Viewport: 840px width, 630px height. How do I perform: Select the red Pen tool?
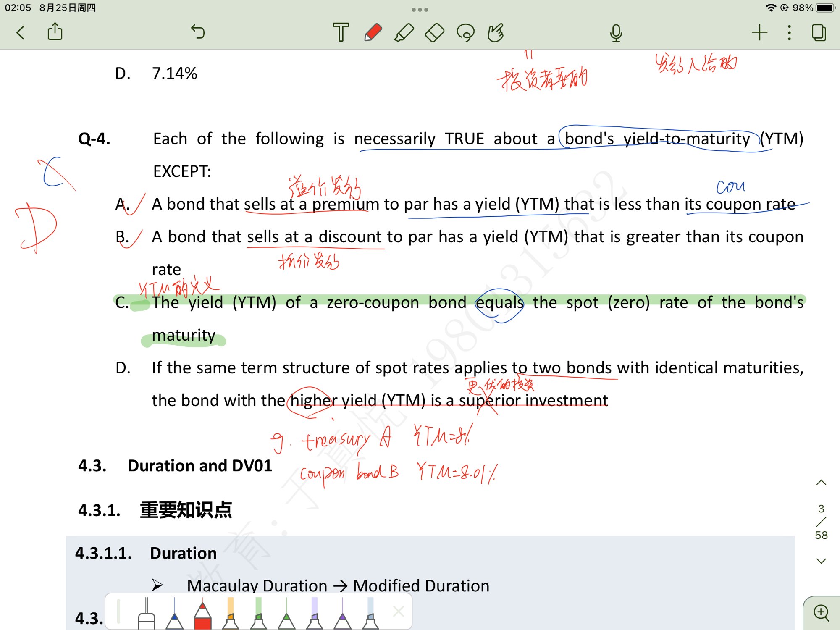tap(373, 32)
